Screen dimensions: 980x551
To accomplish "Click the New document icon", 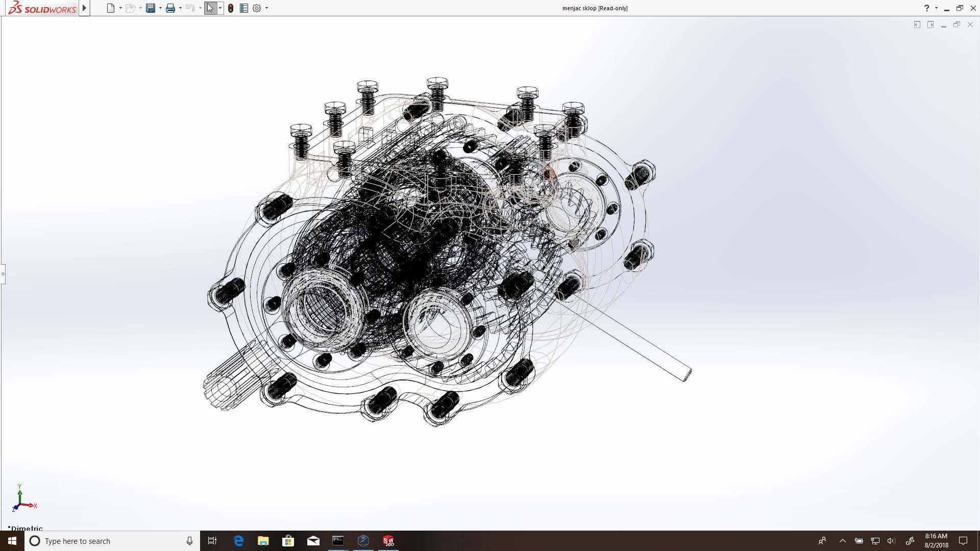I will 110,8.
